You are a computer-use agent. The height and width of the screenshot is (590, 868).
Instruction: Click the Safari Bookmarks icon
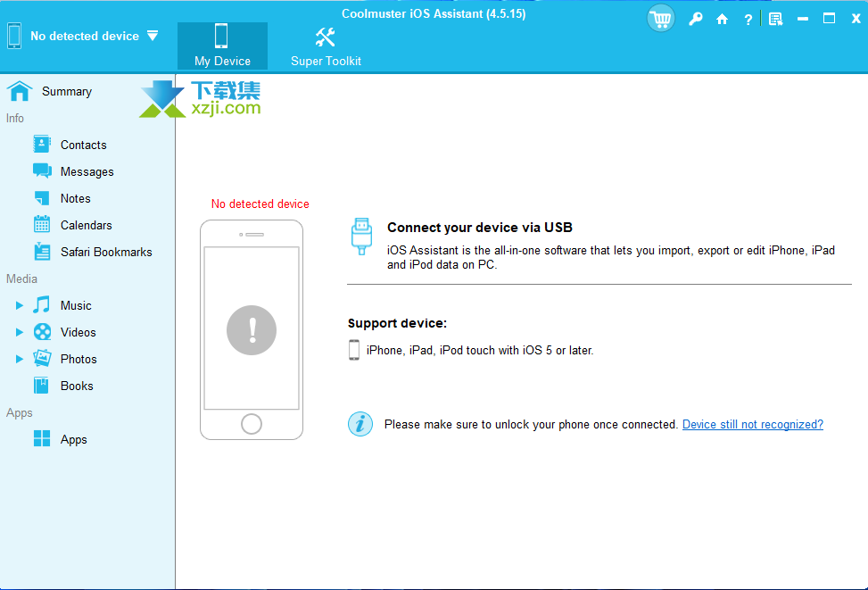42,252
